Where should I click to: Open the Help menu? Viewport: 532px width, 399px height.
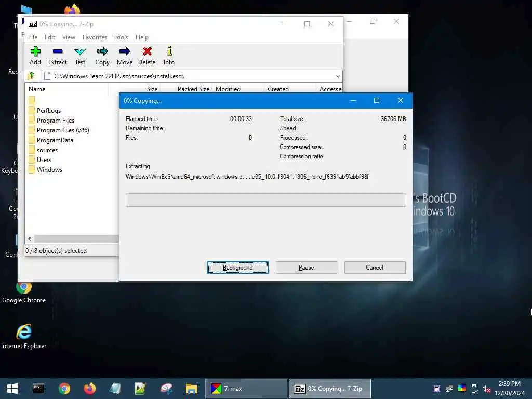click(142, 37)
